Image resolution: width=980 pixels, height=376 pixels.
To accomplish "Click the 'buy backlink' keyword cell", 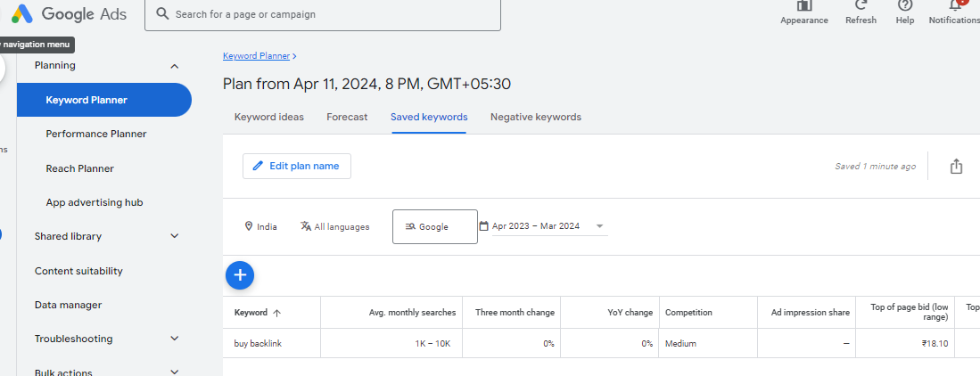I will point(258,344).
